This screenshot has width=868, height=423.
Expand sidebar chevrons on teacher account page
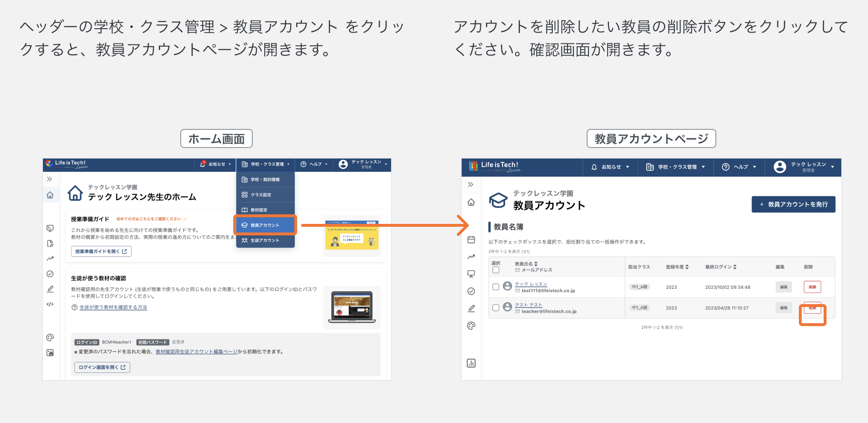click(471, 184)
